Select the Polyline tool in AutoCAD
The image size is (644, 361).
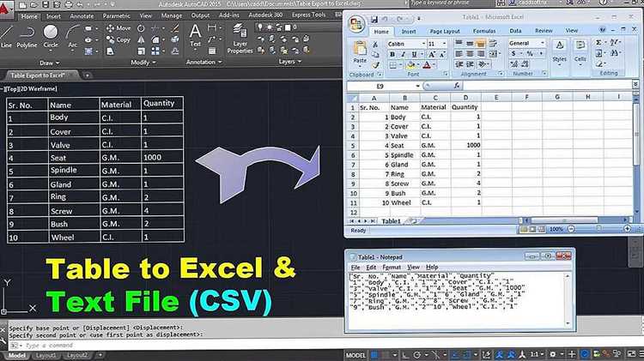pyautogui.click(x=27, y=36)
